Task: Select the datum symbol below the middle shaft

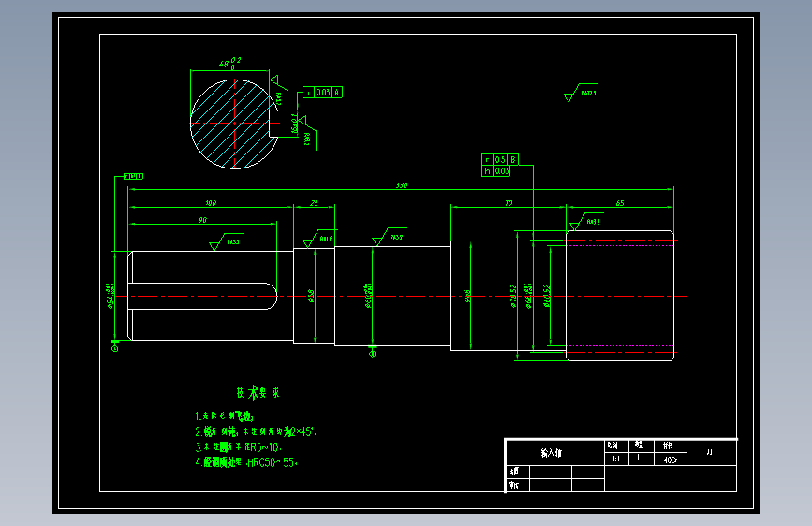Action: [373, 352]
